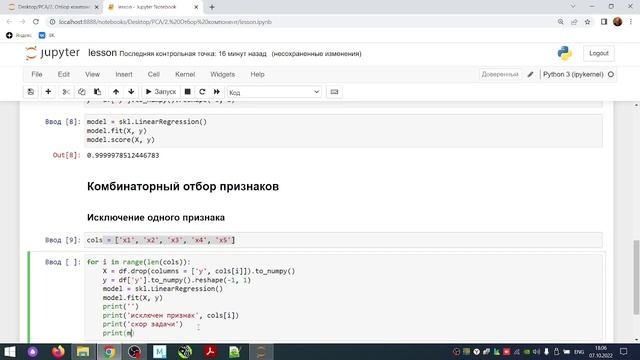The height and width of the screenshot is (360, 640).
Task: Close the lesson - Jupyter Notebook tab
Action: point(196,7)
